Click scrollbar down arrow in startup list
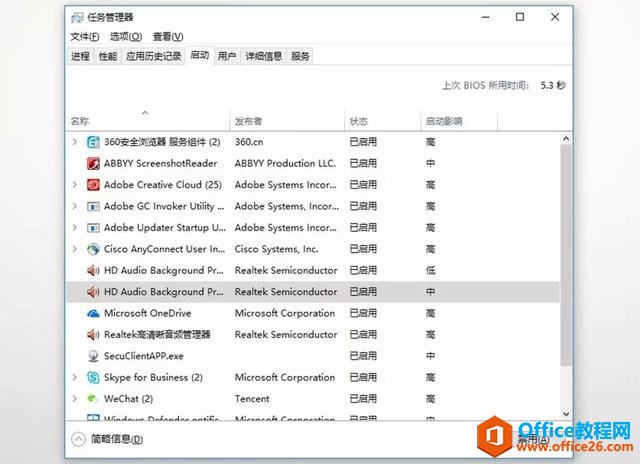Viewport: 640px width, 464px height. (566, 414)
